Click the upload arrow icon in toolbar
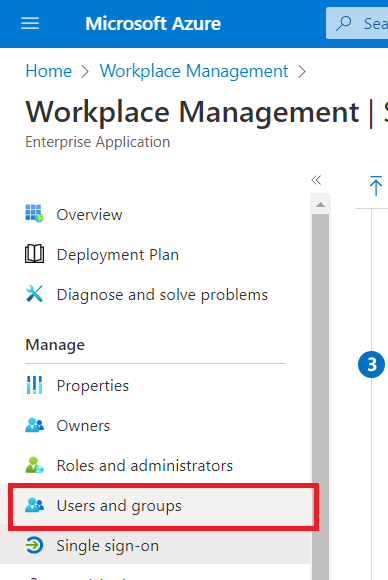 375,186
